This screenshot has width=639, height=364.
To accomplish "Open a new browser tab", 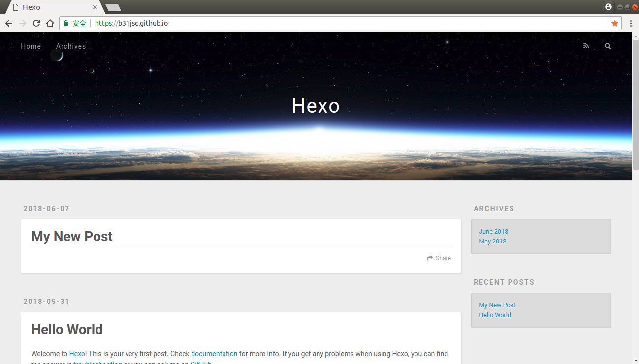I will point(113,7).
